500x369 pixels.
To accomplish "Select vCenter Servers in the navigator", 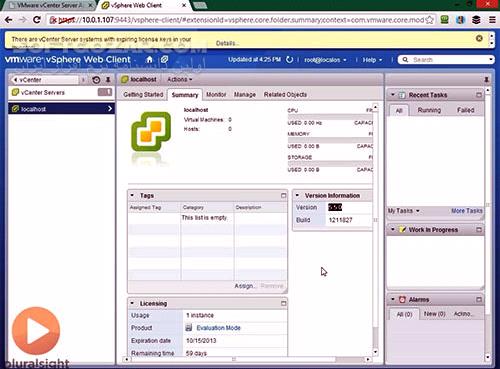I will (x=61, y=92).
